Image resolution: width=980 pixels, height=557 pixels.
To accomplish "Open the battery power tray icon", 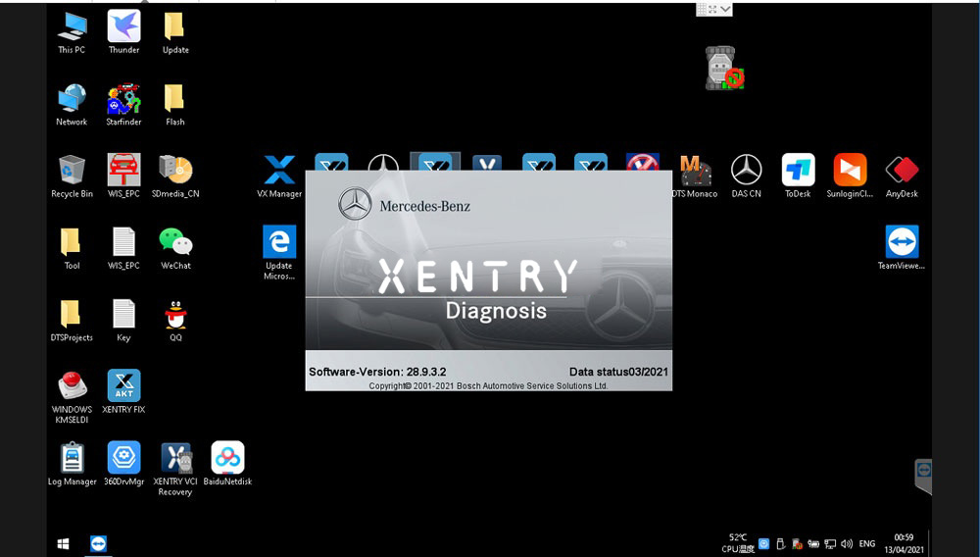I will (813, 544).
